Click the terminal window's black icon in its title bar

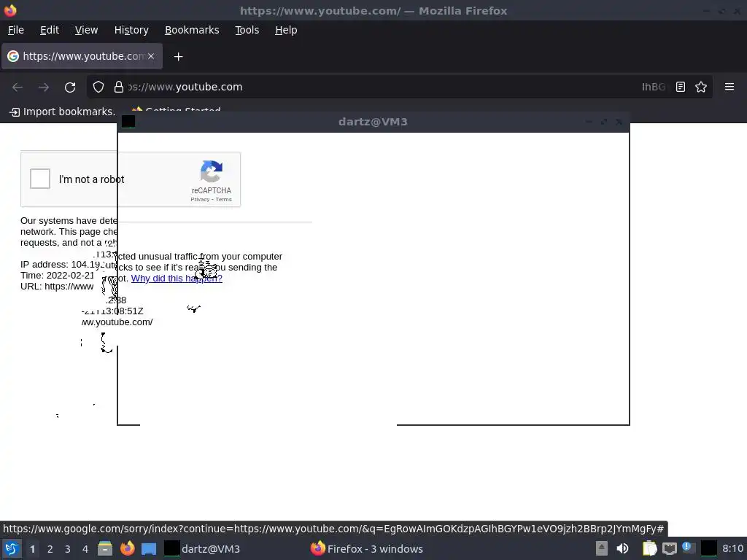[x=128, y=122]
